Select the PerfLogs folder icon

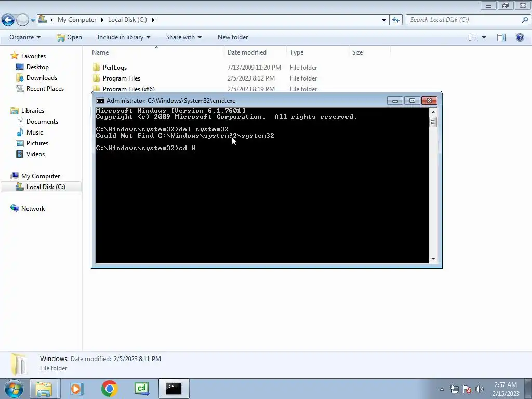click(96, 67)
